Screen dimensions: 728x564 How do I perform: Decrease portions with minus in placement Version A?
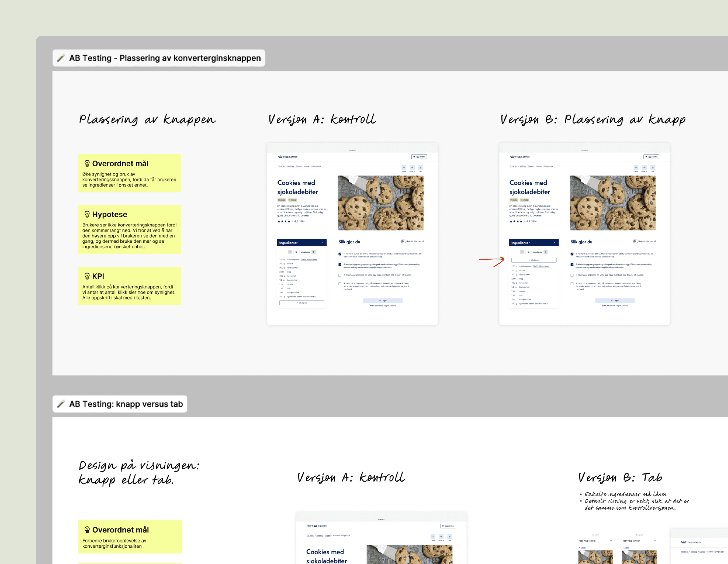click(x=290, y=252)
